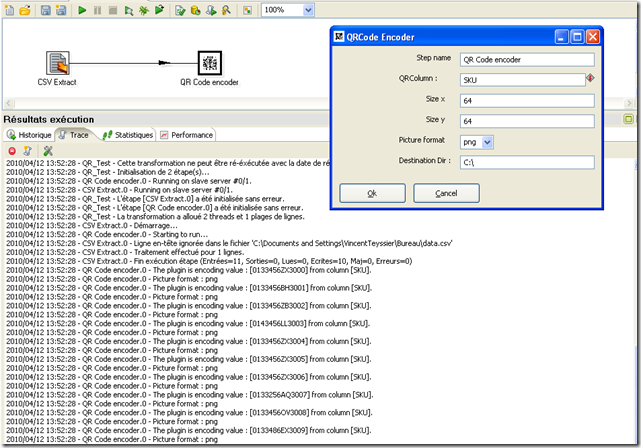Click the log line with 'Fin exécution étape'
641x448 pixels.
coord(209,261)
